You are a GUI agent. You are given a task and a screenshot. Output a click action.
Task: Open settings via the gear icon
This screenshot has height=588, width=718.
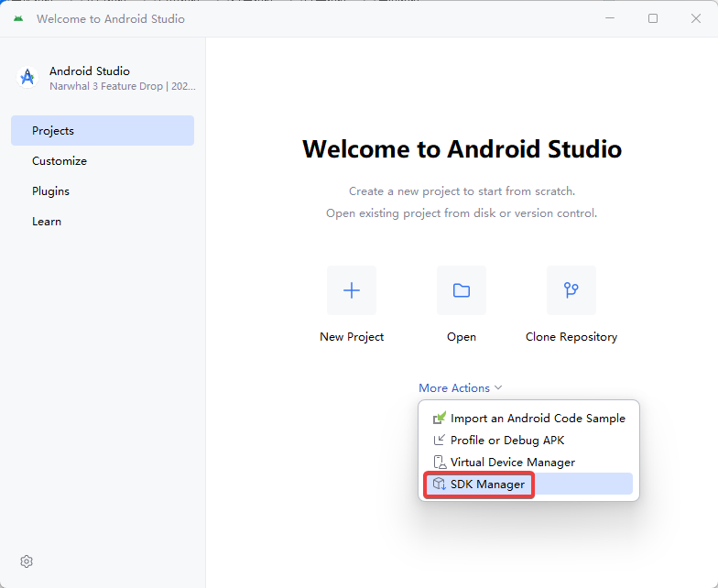click(x=27, y=561)
